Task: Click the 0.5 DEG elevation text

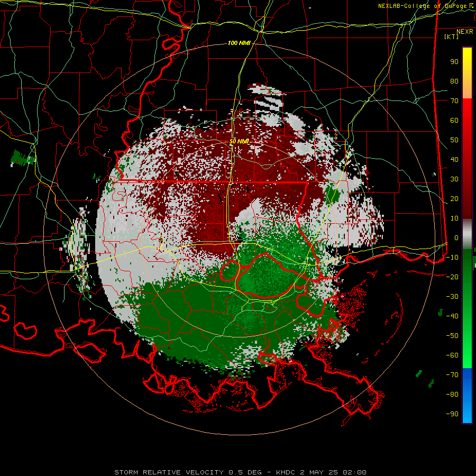Action: pyautogui.click(x=245, y=472)
